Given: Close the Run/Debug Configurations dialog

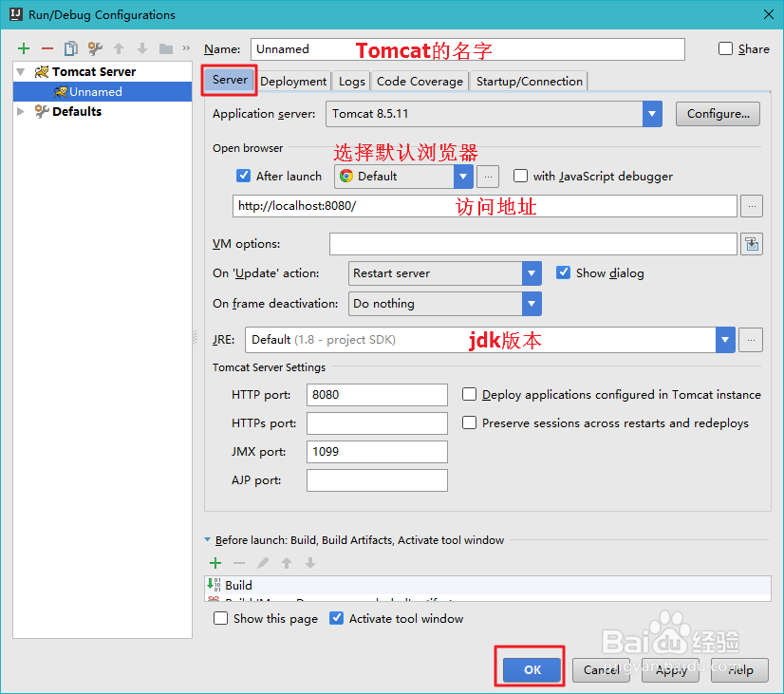Looking at the screenshot, I should pos(769,14).
